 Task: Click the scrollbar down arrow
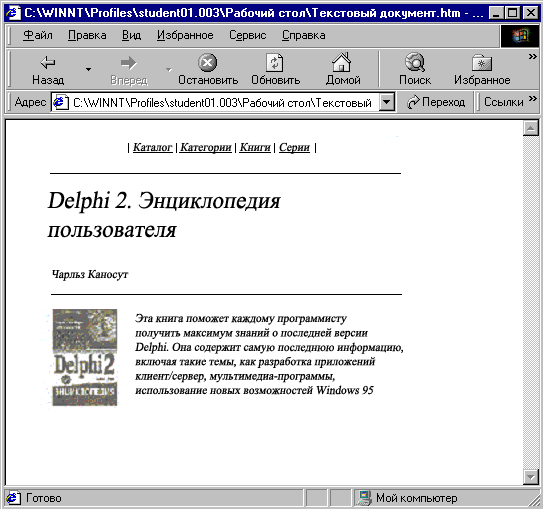pyautogui.click(x=531, y=477)
